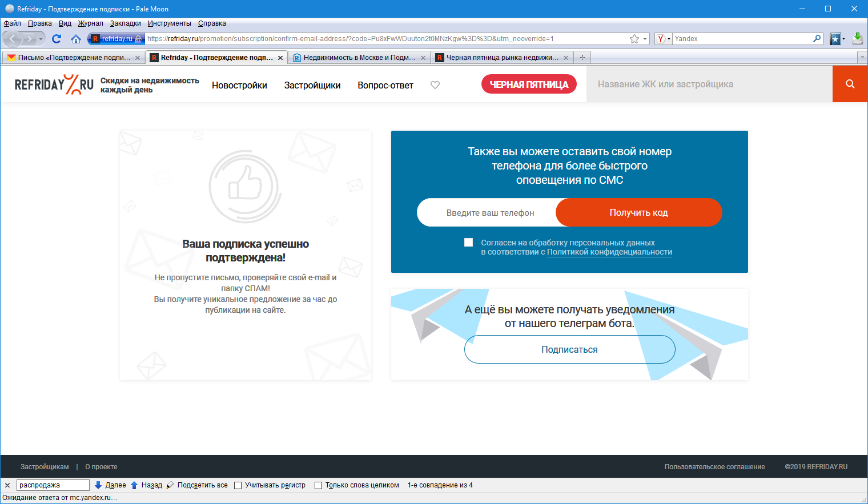Click the Yandex search input field
This screenshot has height=504, width=868.
[742, 39]
